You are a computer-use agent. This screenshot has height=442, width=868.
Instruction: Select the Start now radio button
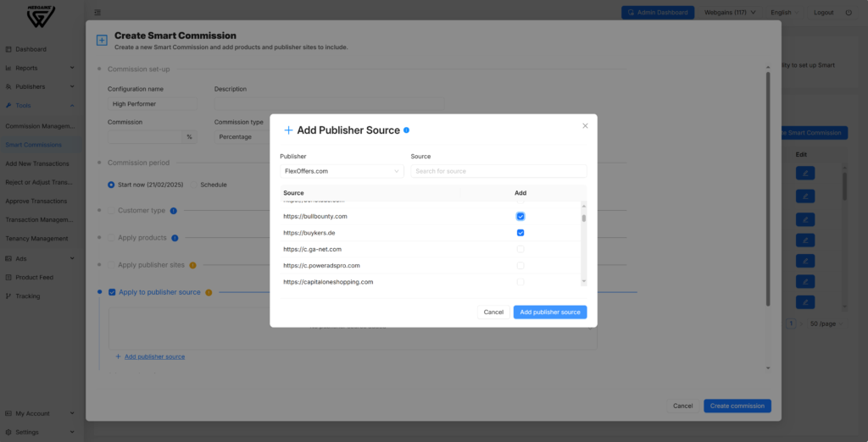click(x=111, y=185)
